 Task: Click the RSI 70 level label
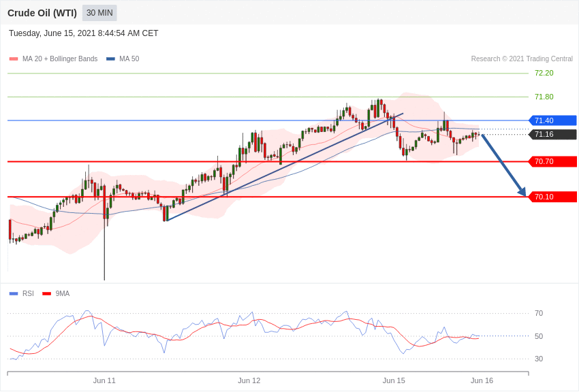point(539,314)
